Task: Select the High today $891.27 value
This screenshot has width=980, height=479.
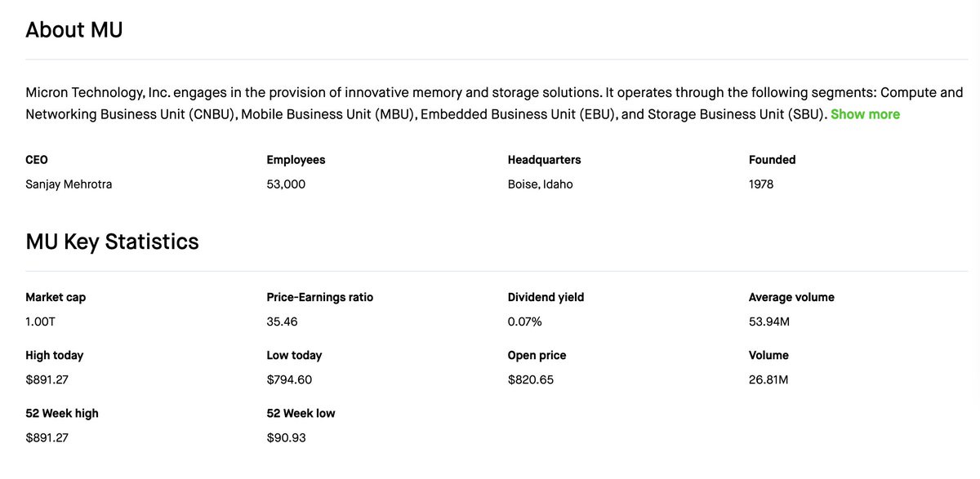Action: [x=47, y=379]
